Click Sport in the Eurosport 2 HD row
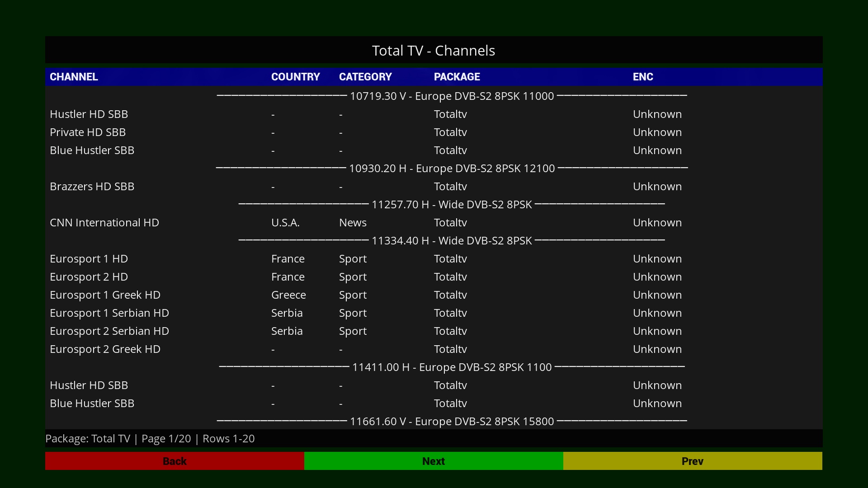Image resolution: width=868 pixels, height=488 pixels. pos(353,277)
